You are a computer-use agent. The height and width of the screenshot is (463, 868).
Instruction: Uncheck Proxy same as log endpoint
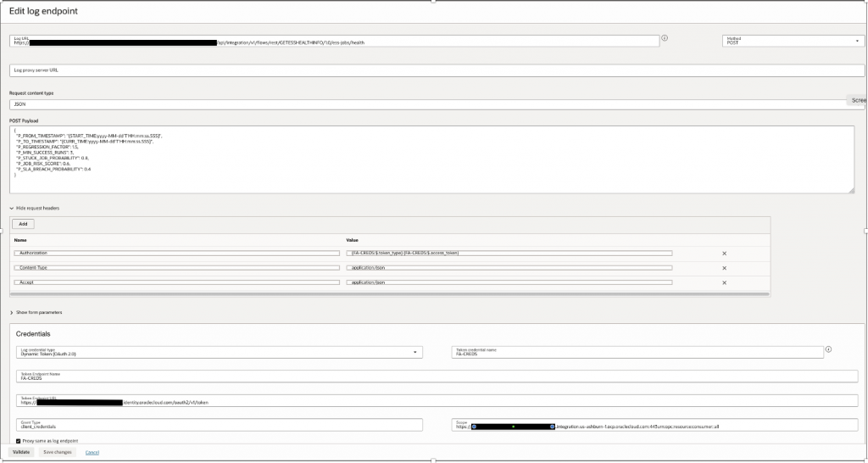pos(19,442)
